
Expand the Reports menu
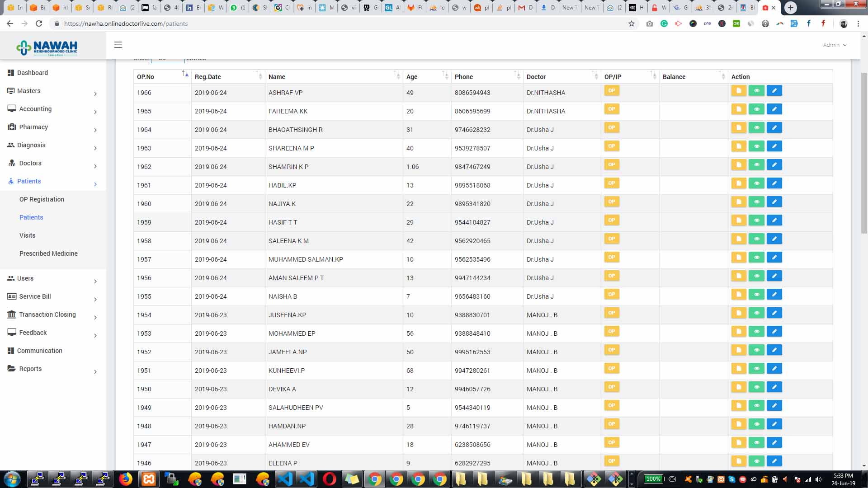[53, 369]
